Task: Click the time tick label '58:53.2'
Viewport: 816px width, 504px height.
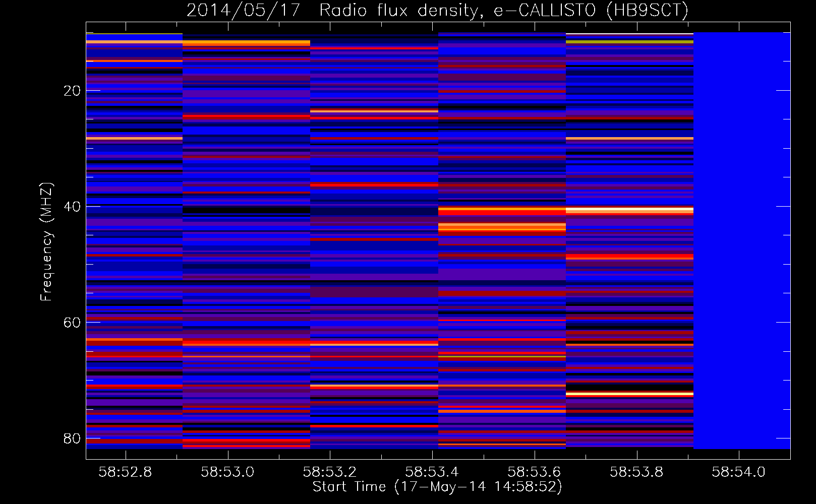Action: pyautogui.click(x=330, y=472)
